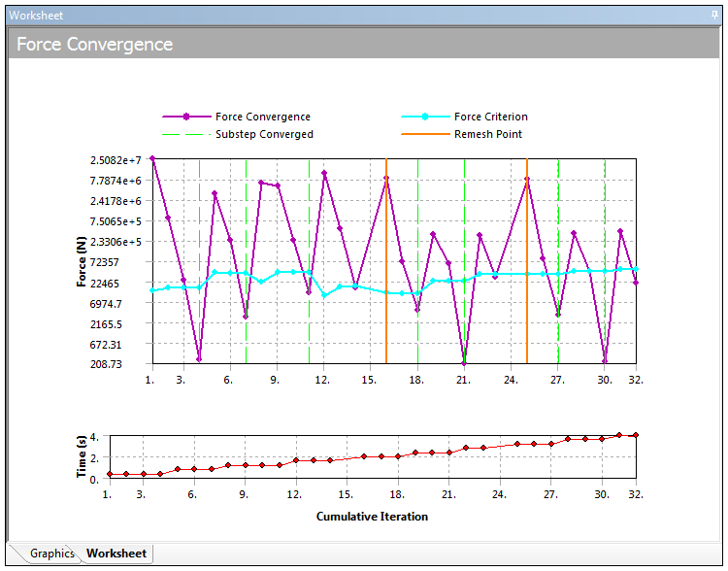Select the Worksheet tab

point(116,554)
